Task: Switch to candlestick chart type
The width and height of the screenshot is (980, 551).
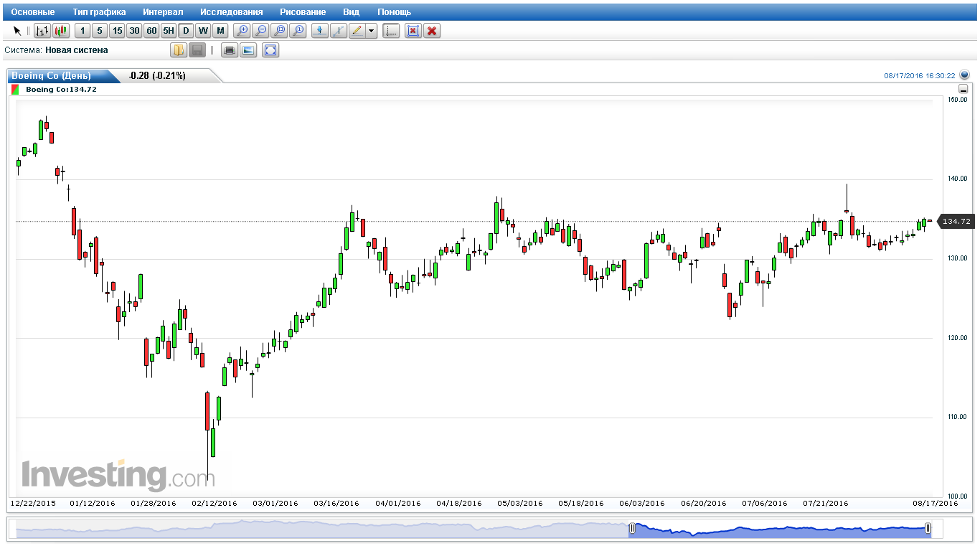Action: [x=61, y=31]
